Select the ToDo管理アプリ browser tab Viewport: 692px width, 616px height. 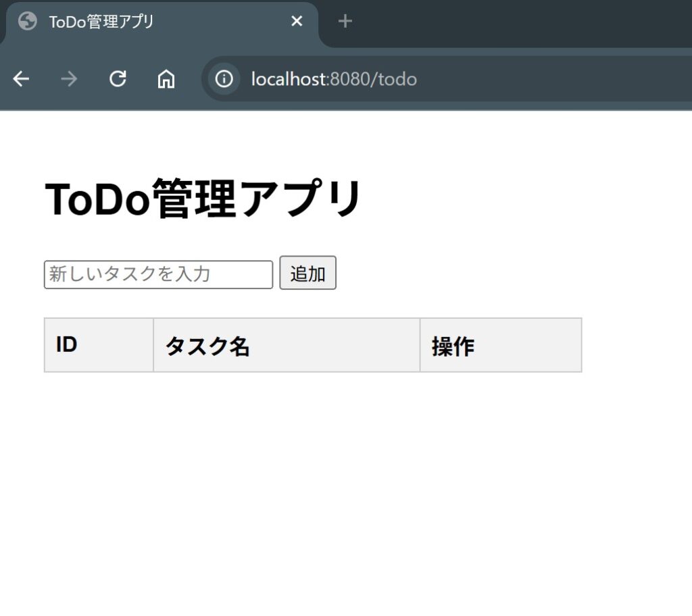pos(159,21)
